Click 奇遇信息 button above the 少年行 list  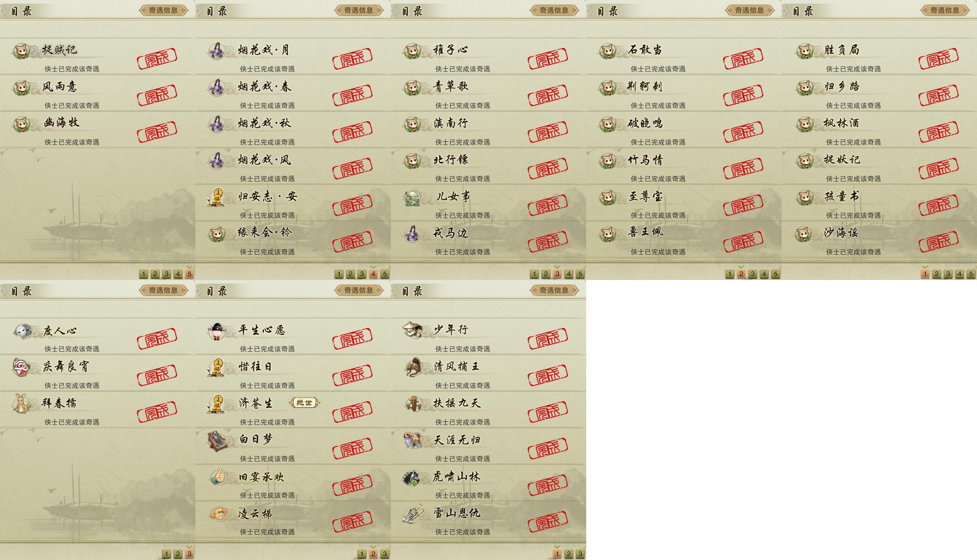[554, 290]
